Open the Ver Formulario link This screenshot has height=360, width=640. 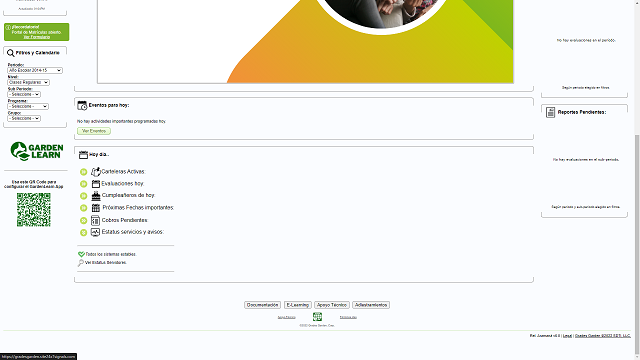(x=37, y=37)
